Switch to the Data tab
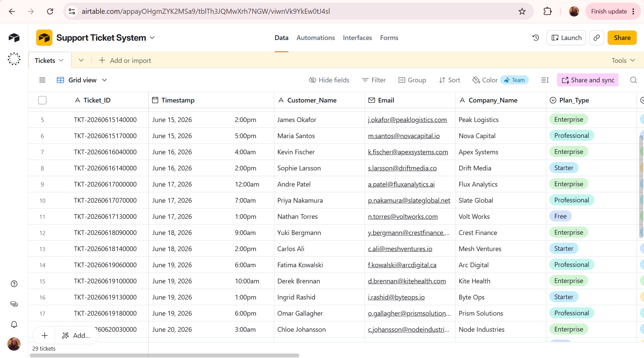644x358 pixels. 281,38
